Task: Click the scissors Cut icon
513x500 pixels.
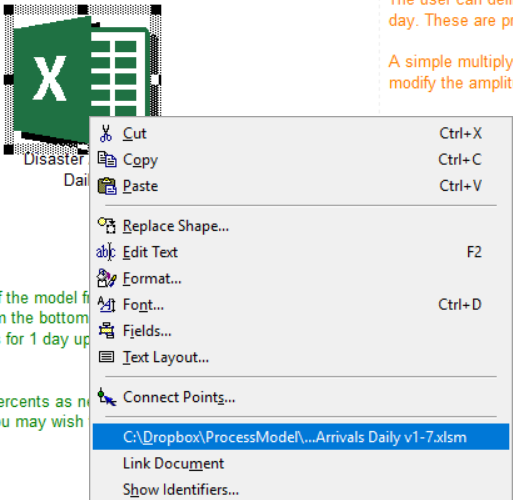Action: (106, 134)
